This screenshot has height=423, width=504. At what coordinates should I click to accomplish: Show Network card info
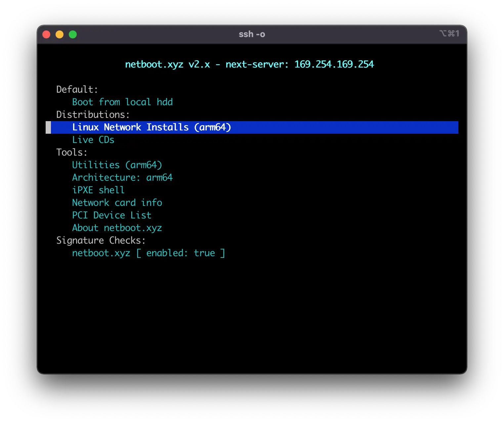[x=117, y=203]
